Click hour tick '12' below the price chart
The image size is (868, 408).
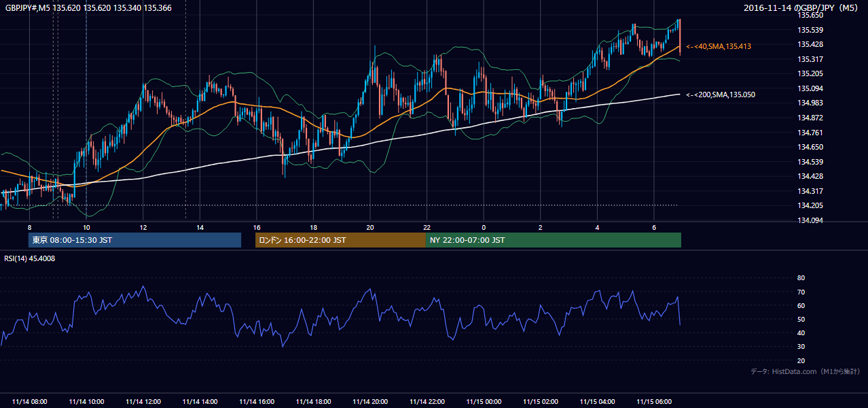143,226
